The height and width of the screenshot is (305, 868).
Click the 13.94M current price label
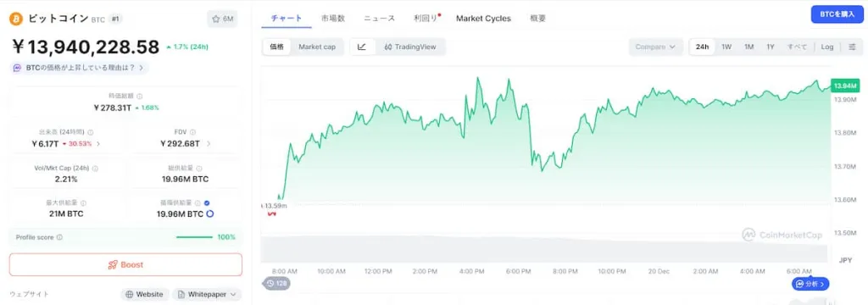click(x=845, y=86)
